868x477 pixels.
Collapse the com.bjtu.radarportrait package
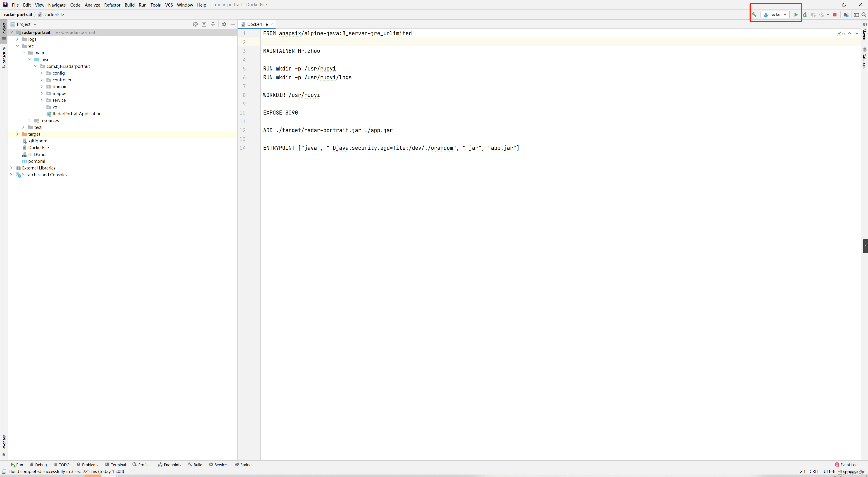[x=36, y=66]
